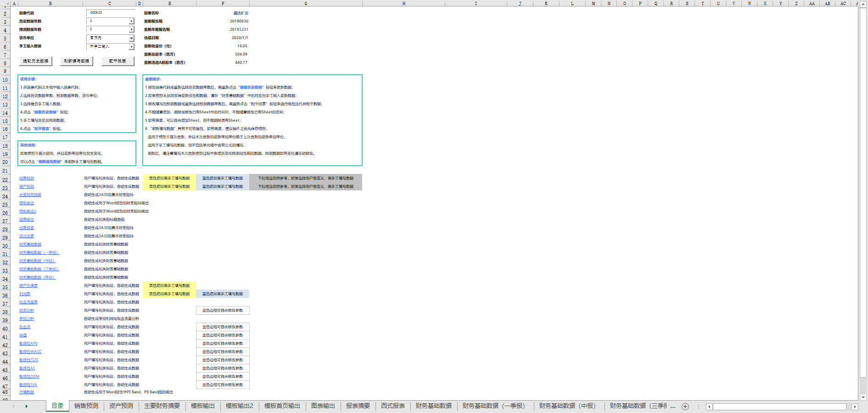Image resolution: width=868 pixels, height=413 pixels.
Task: Open the 主要财务摘要 hyperlink in column B
Action: coord(30,195)
